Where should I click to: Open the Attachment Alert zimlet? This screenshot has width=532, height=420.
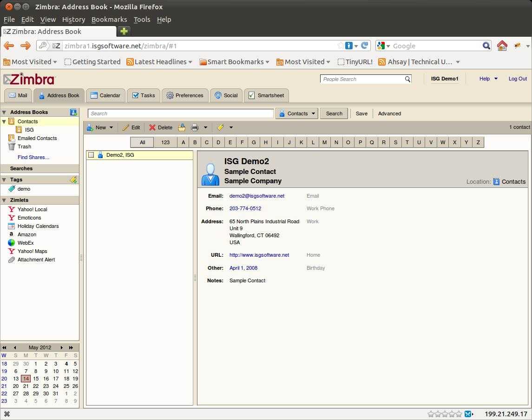pyautogui.click(x=36, y=260)
